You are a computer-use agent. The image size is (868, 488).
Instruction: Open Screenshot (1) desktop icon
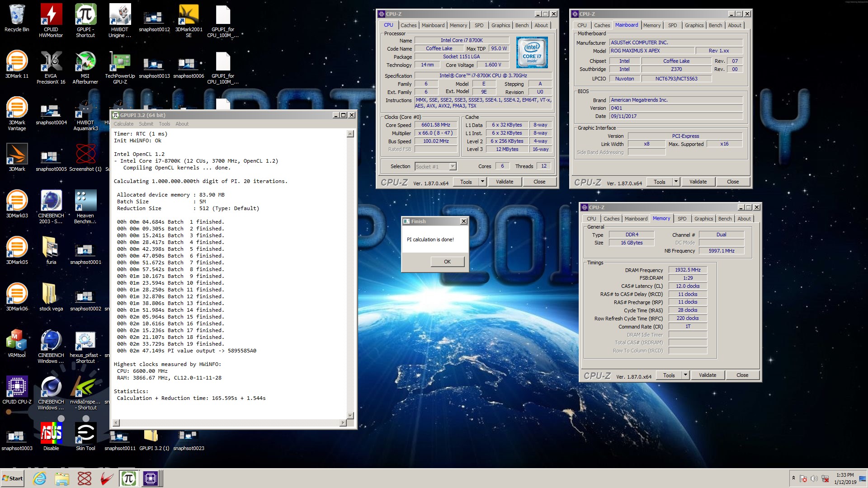tap(85, 157)
